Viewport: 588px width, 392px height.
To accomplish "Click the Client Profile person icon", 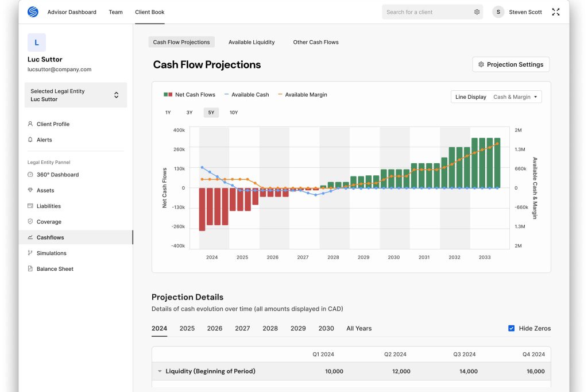I will tap(30, 124).
